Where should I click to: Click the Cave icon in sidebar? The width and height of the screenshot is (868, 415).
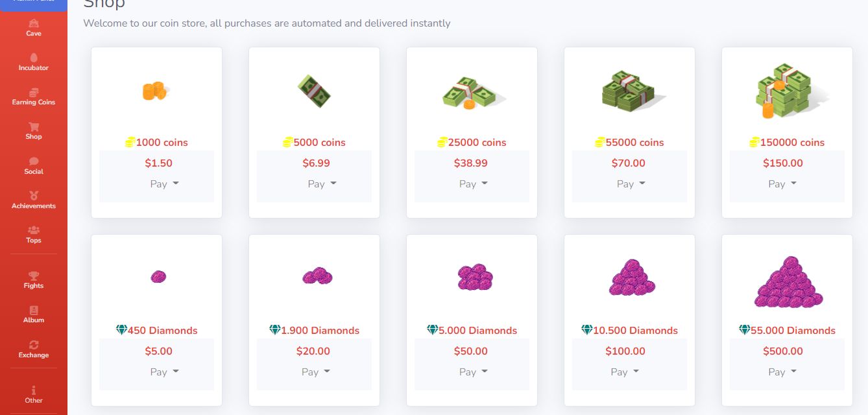coord(34,23)
